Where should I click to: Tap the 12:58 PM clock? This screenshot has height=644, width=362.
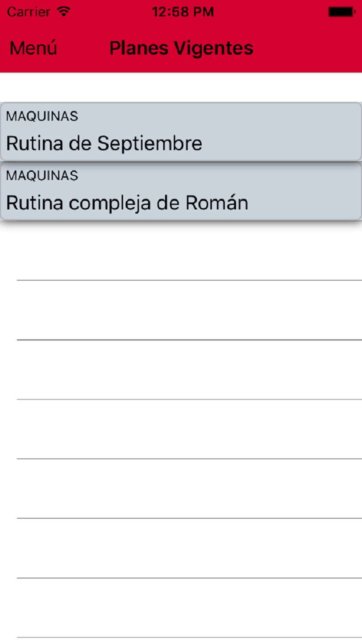tap(183, 12)
